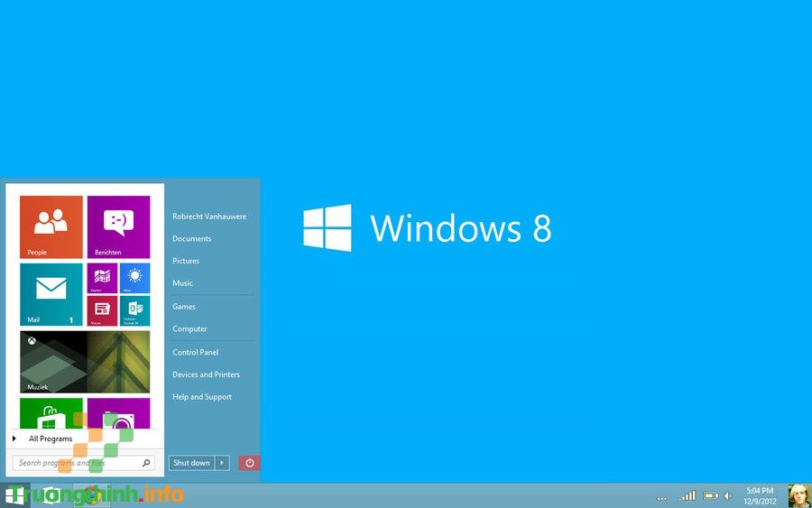Open Games from Start menu
This screenshot has height=508, width=812.
(184, 307)
